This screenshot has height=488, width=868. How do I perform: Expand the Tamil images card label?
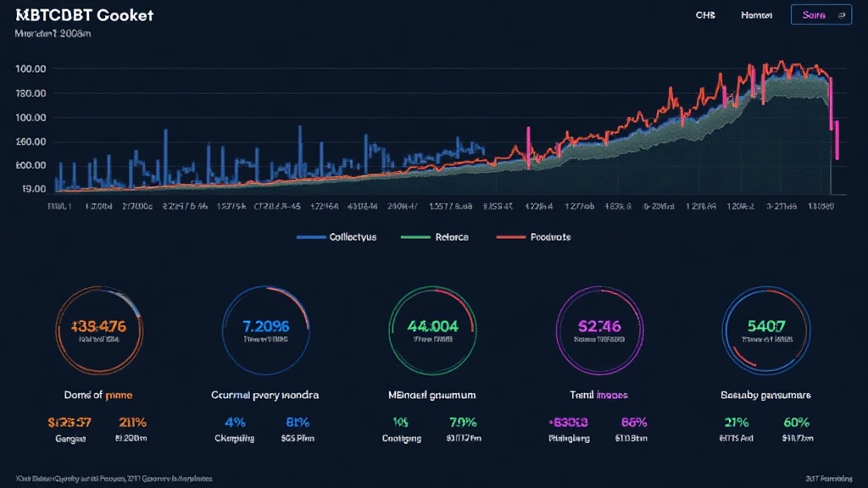pyautogui.click(x=598, y=395)
